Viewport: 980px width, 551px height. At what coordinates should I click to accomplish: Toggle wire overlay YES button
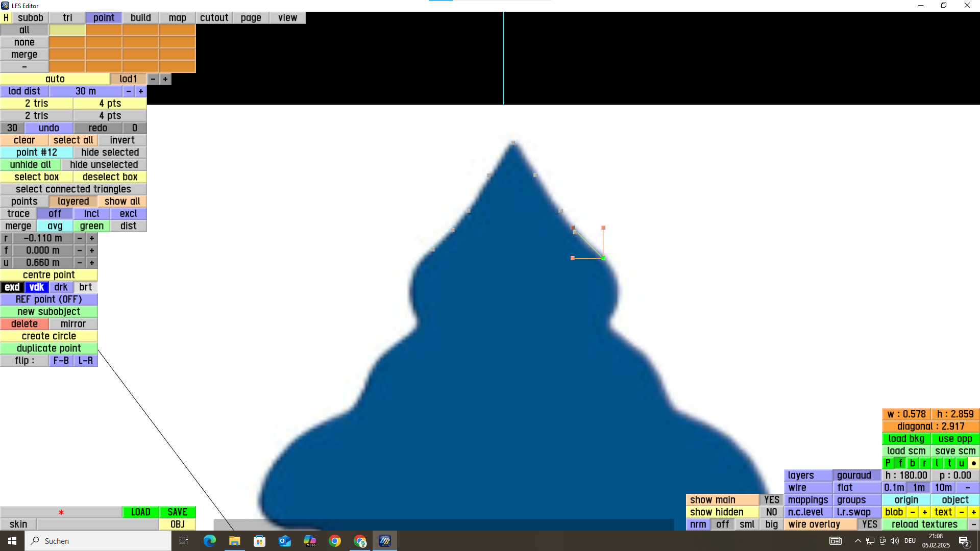click(x=869, y=524)
